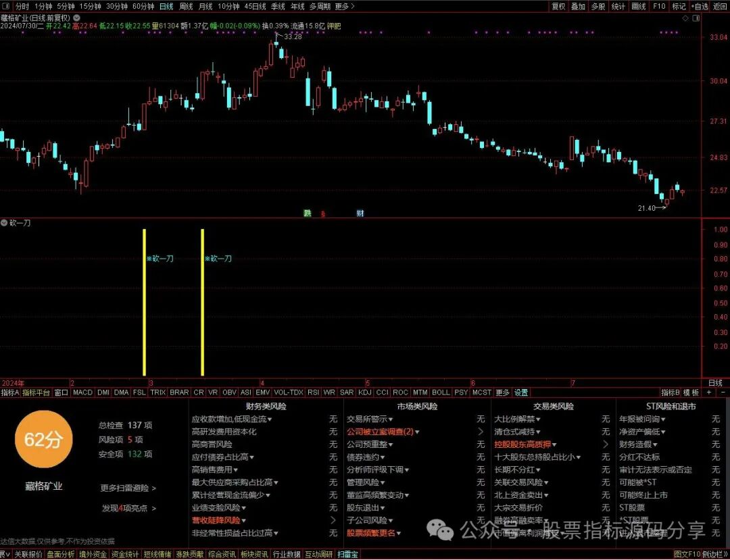Click the blue 财 marker under the chart
Viewport: 730px width, 560px height.
pyautogui.click(x=360, y=213)
